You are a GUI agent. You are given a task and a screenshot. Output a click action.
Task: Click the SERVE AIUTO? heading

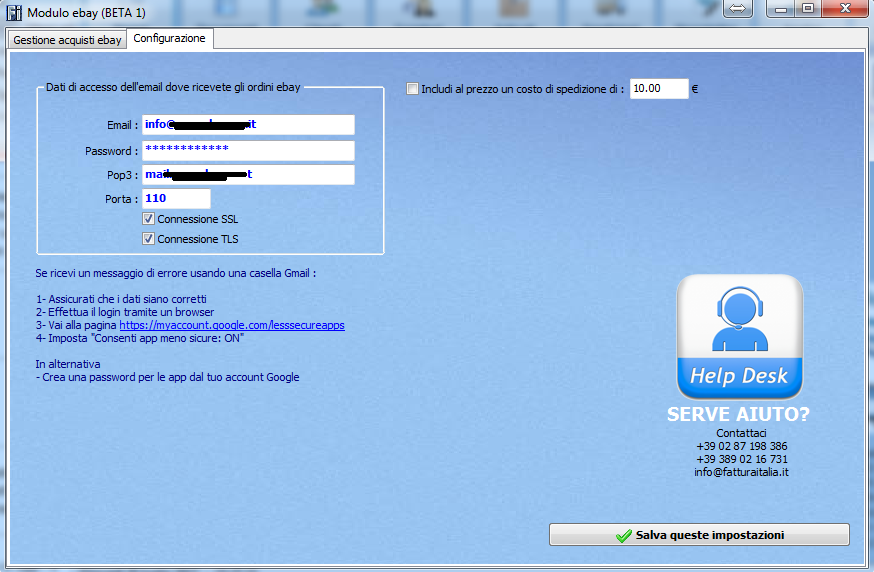[739, 414]
